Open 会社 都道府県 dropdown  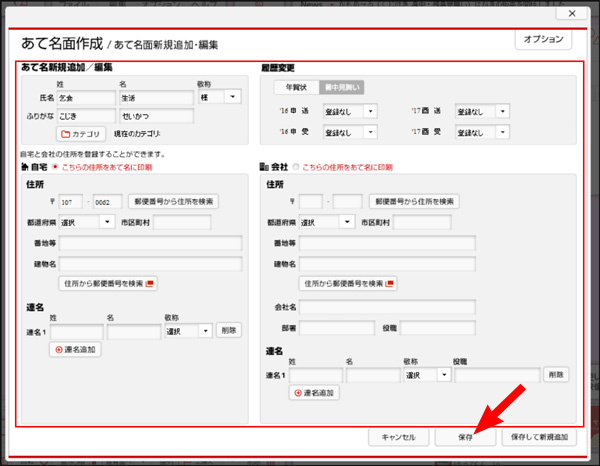pyautogui.click(x=327, y=222)
